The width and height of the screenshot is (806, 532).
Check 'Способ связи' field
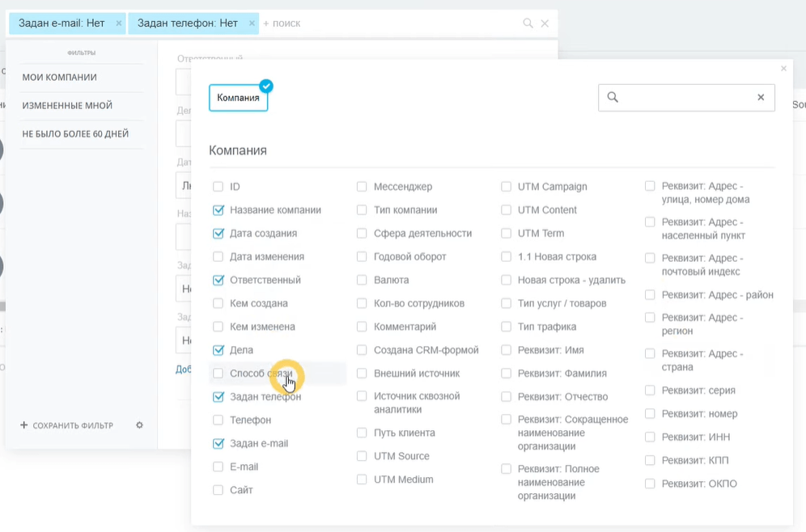pos(218,374)
